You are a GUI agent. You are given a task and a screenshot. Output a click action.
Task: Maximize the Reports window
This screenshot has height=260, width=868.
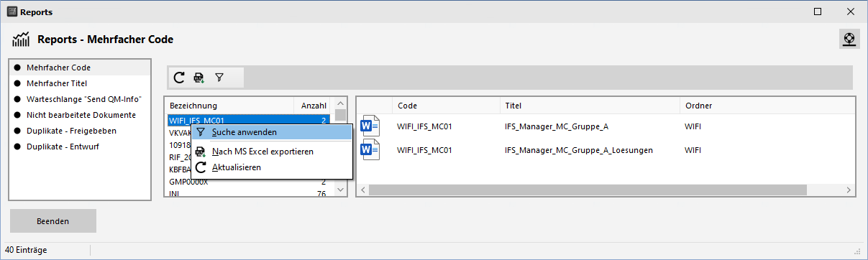[817, 11]
